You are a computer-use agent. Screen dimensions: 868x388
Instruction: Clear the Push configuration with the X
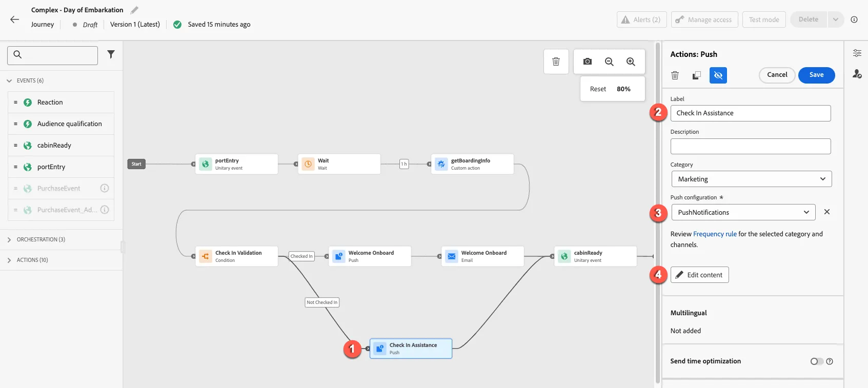[827, 212]
